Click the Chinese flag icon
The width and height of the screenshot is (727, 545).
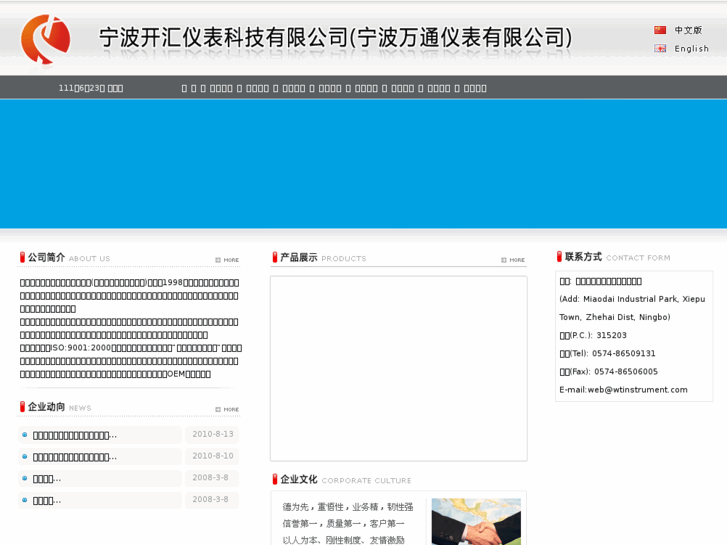[x=660, y=30]
